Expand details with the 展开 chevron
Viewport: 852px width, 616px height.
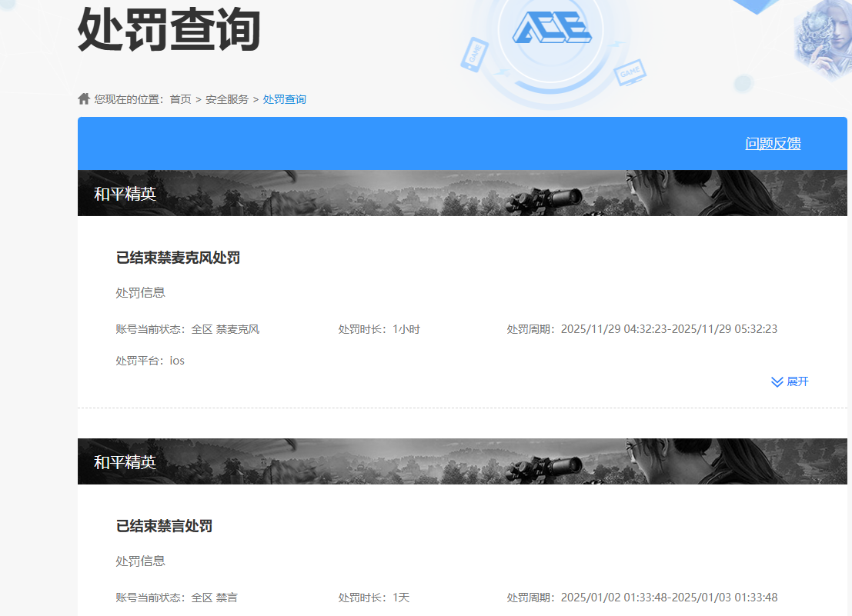point(790,381)
